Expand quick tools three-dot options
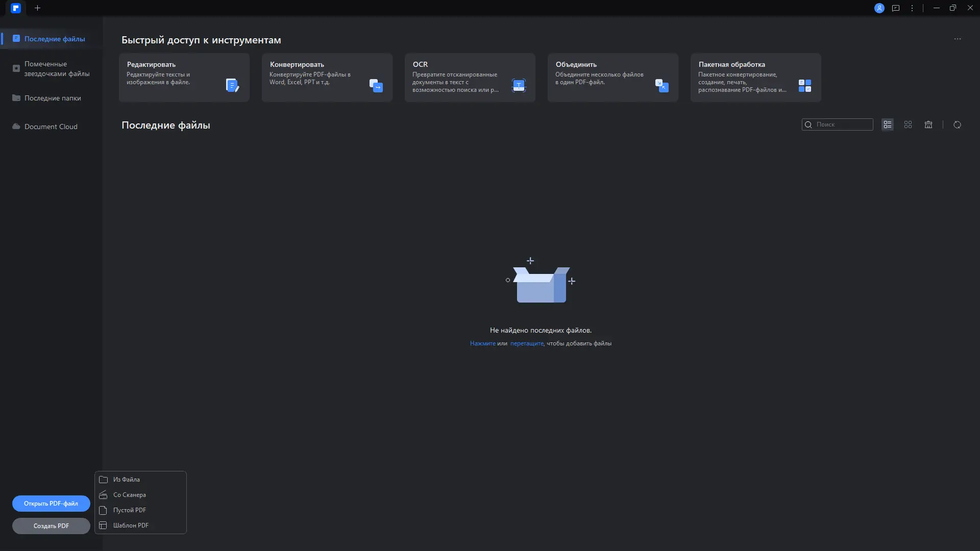980x551 pixels. pos(958,39)
